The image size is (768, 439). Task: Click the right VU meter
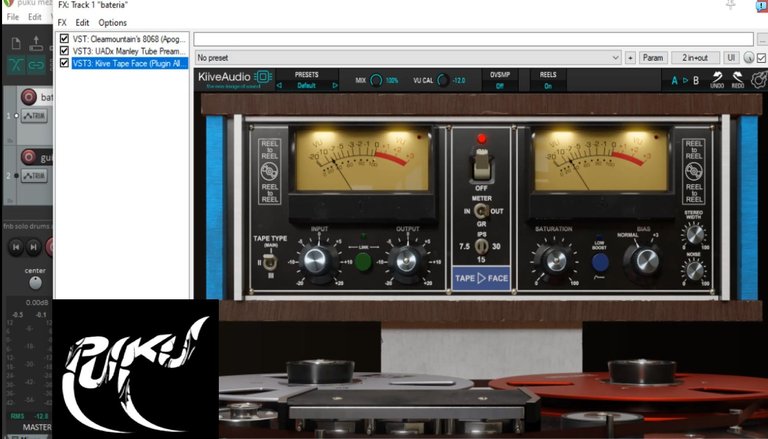[x=600, y=160]
